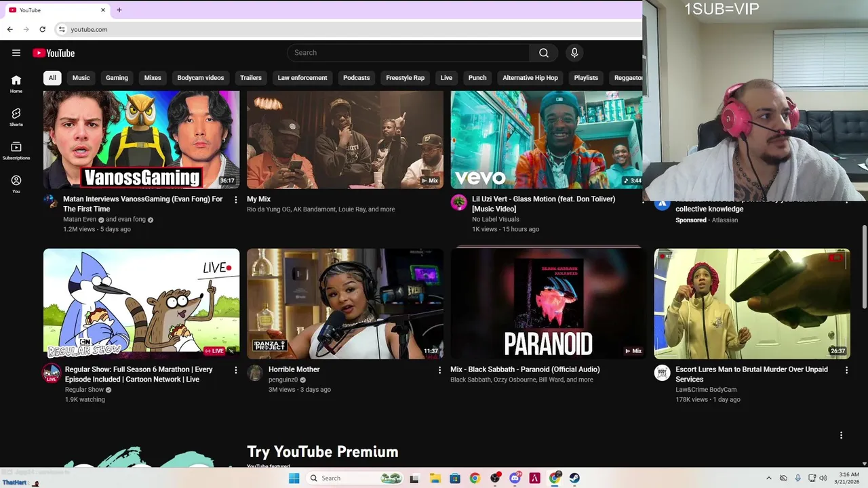
Task: Close the YouTube browser tab
Action: (x=103, y=10)
